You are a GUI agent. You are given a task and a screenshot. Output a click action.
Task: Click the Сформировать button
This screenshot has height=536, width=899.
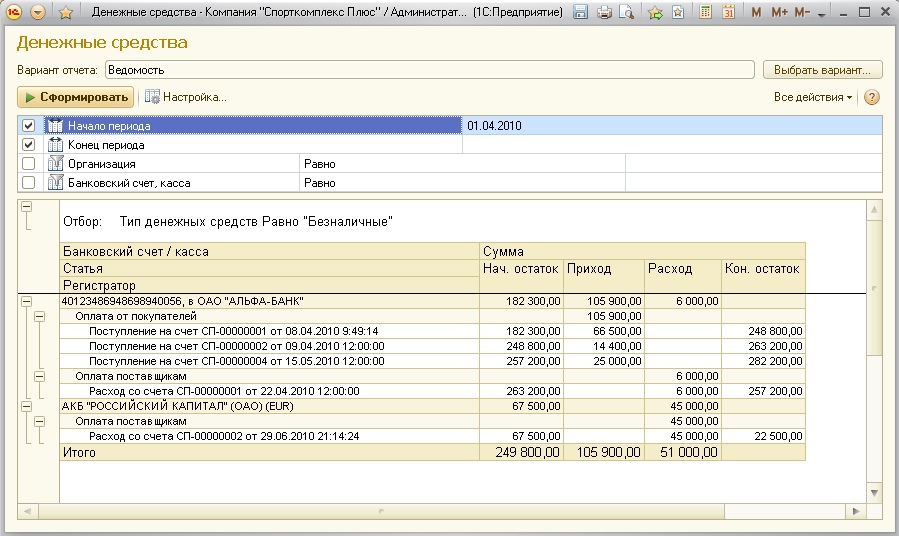click(x=75, y=98)
